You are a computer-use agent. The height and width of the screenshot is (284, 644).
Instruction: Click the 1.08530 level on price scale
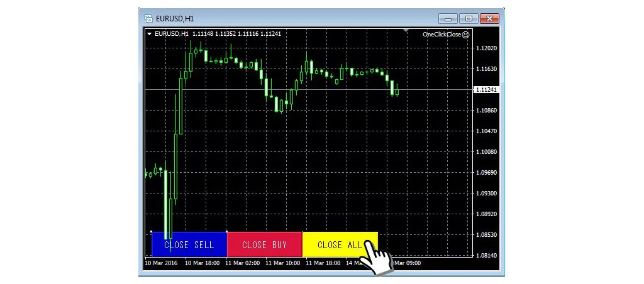(487, 235)
